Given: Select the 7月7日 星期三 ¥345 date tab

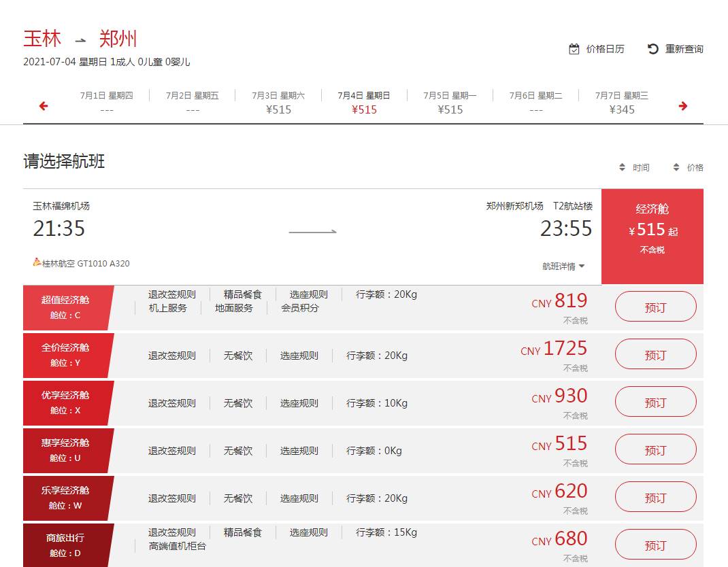Looking at the screenshot, I should (x=621, y=103).
